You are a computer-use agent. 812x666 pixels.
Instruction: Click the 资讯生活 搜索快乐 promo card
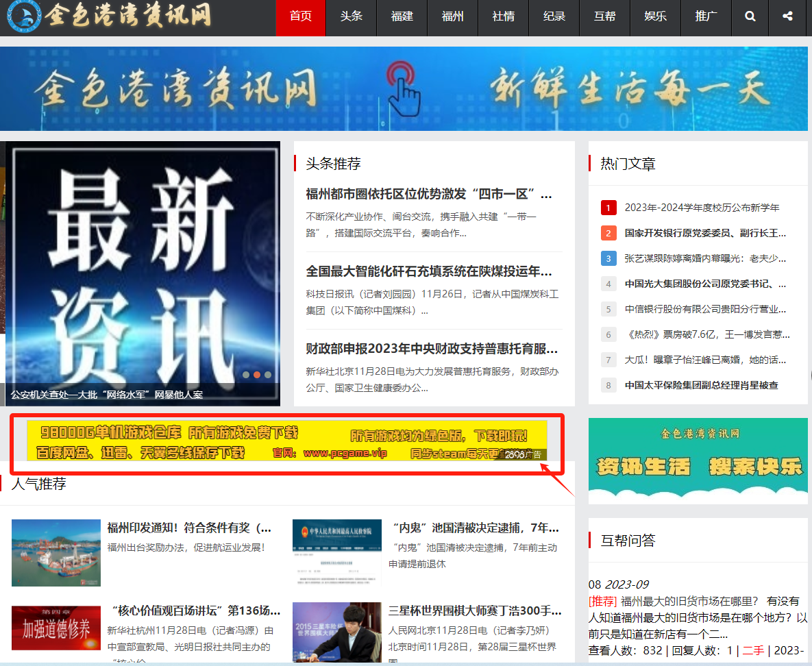click(698, 458)
